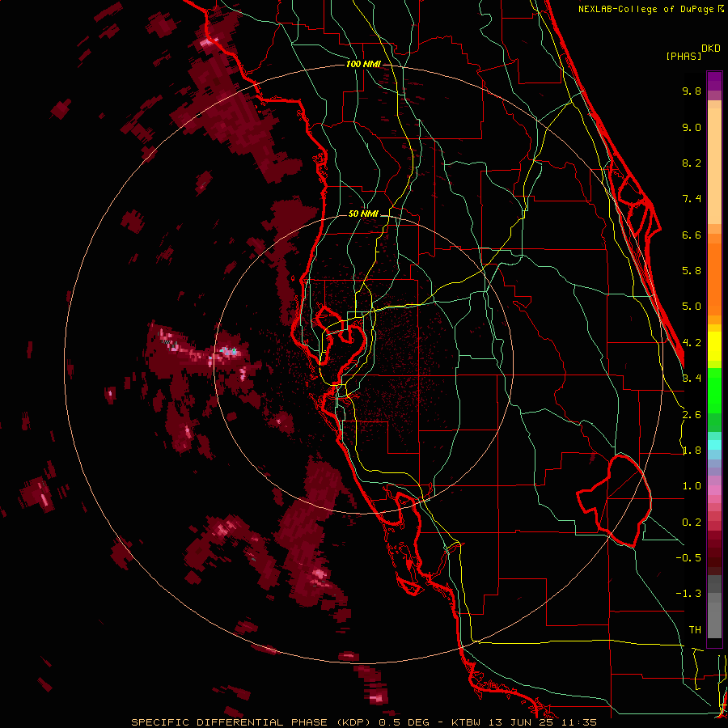The height and width of the screenshot is (728, 728).
Task: Click the 0.2 value on the scale
Action: (x=692, y=523)
